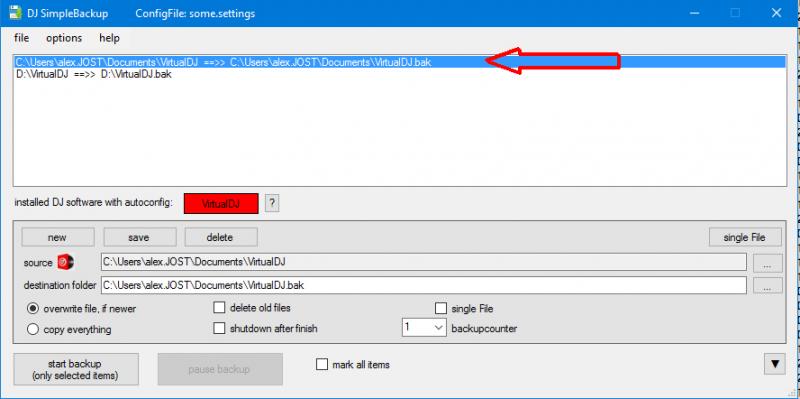Click the question mark help button

272,204
